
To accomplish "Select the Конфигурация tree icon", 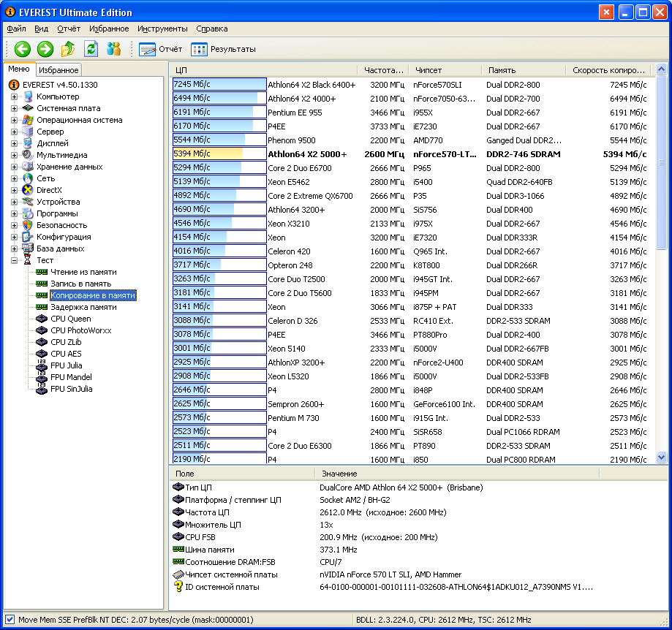I will pyautogui.click(x=28, y=237).
